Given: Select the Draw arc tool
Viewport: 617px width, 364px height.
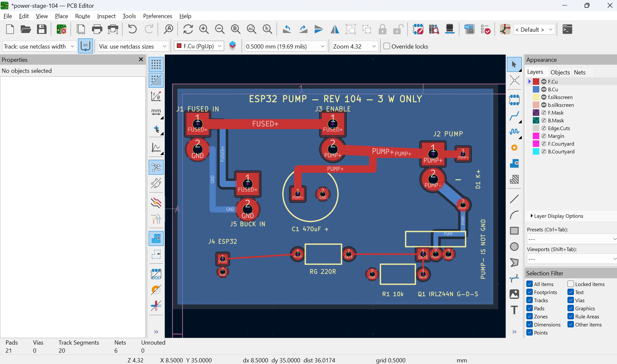Looking at the screenshot, I should [x=514, y=215].
